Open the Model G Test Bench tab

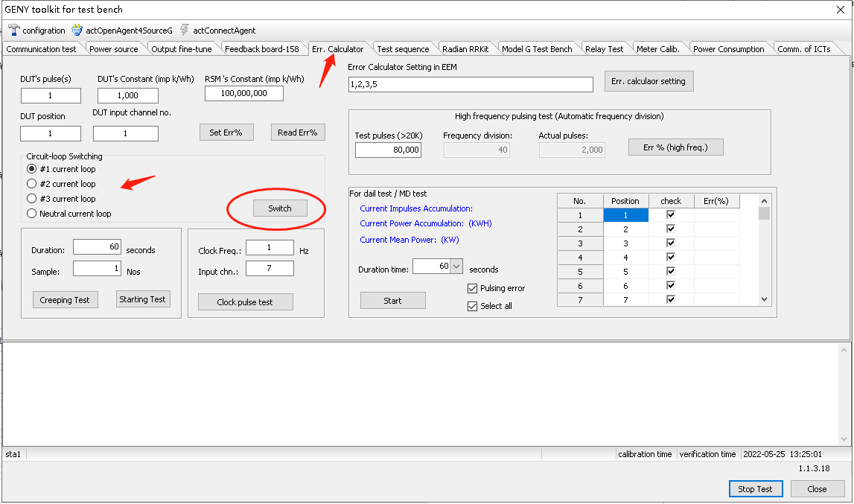[x=537, y=49]
